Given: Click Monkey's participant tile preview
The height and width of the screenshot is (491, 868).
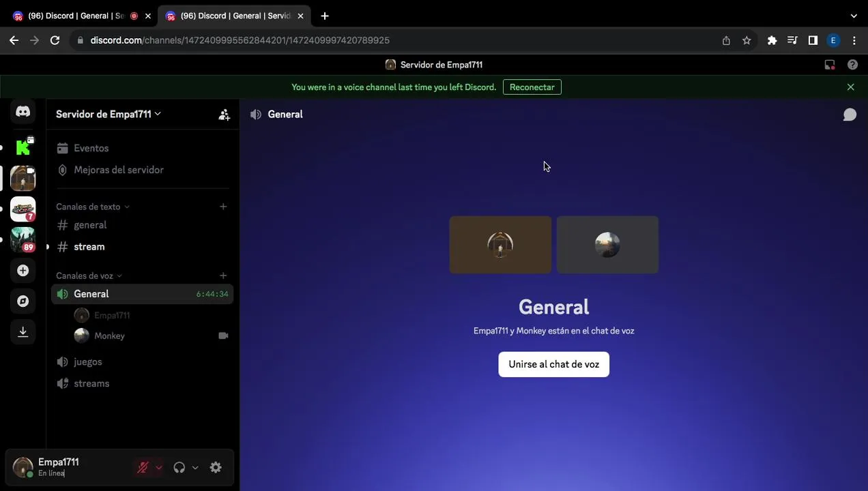Looking at the screenshot, I should 607,245.
